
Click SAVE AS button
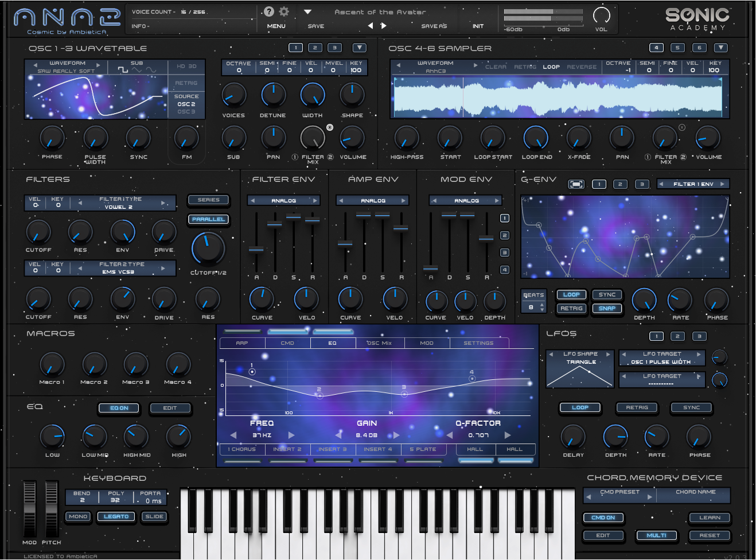434,26
